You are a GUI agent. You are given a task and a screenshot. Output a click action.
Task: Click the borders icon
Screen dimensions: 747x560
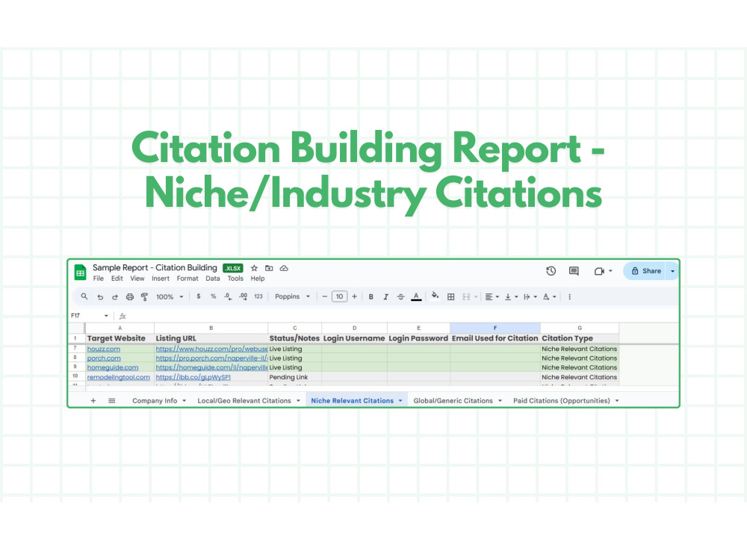450,296
